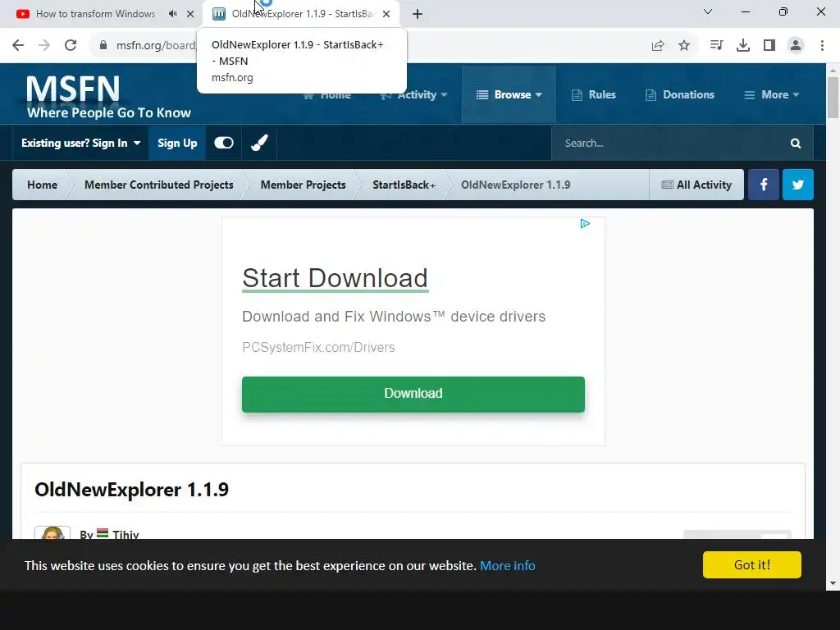Screen dimensions: 840x630
Task: Switch to the How to transform Windows tab
Action: point(95,14)
